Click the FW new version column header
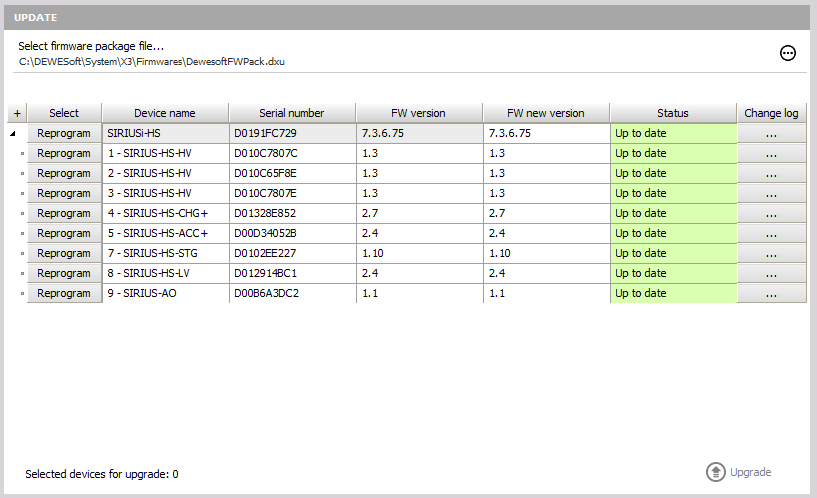This screenshot has height=498, width=817. point(546,113)
